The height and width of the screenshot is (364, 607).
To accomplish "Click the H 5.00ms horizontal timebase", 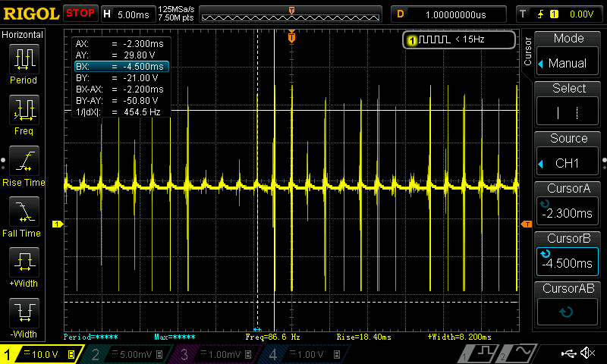I will (x=128, y=14).
